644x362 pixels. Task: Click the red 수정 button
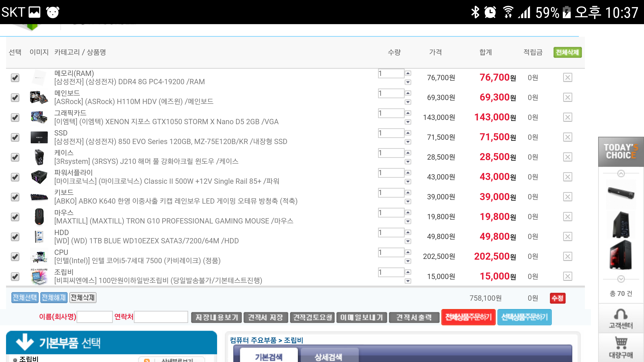tap(558, 298)
